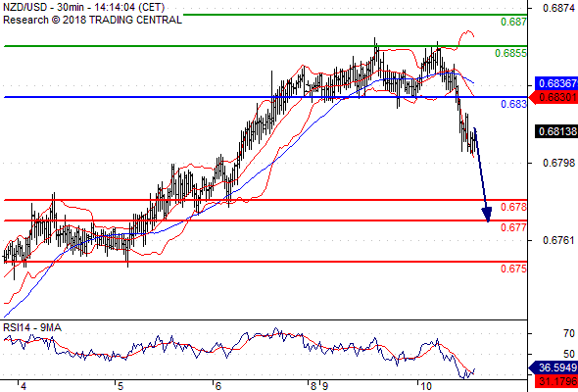Click the 0.687 resistance level label
Viewport: 578px width, 392px height.
click(513, 22)
